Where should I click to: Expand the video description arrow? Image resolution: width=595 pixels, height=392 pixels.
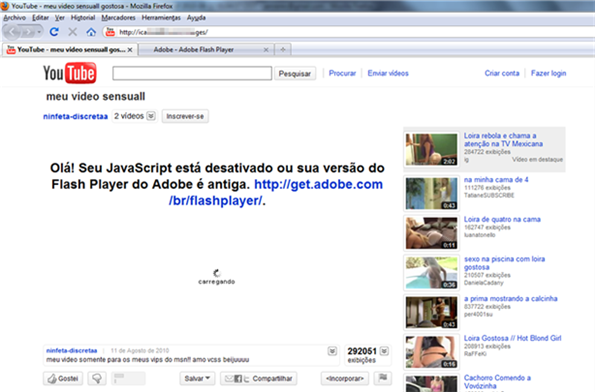click(x=332, y=351)
